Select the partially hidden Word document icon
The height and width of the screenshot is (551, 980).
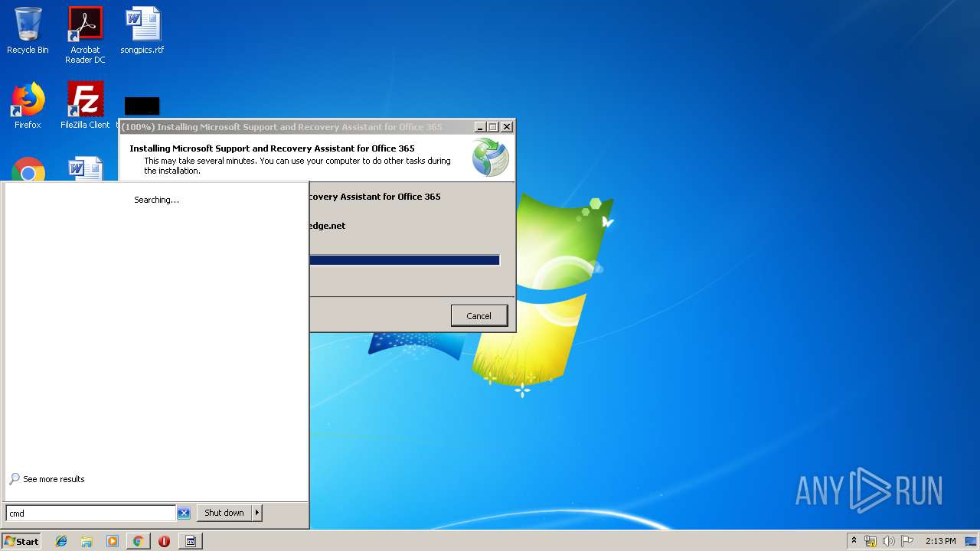(x=85, y=169)
